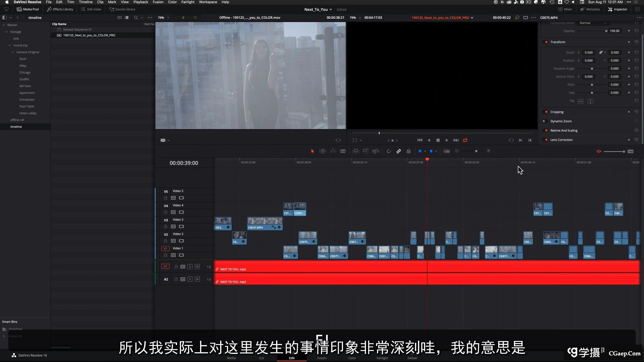
Task: Open the Composite Mode Normal dropdown
Action: [x=592, y=23]
